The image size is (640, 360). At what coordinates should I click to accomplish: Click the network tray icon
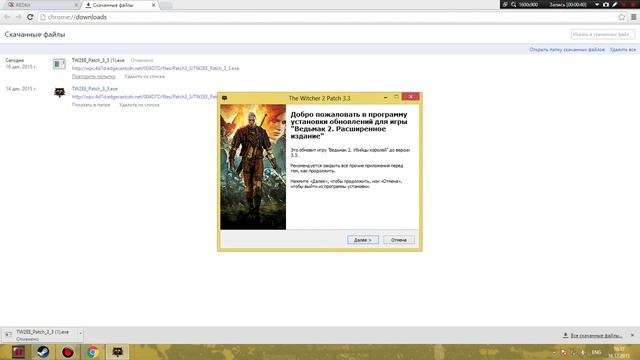(x=573, y=352)
